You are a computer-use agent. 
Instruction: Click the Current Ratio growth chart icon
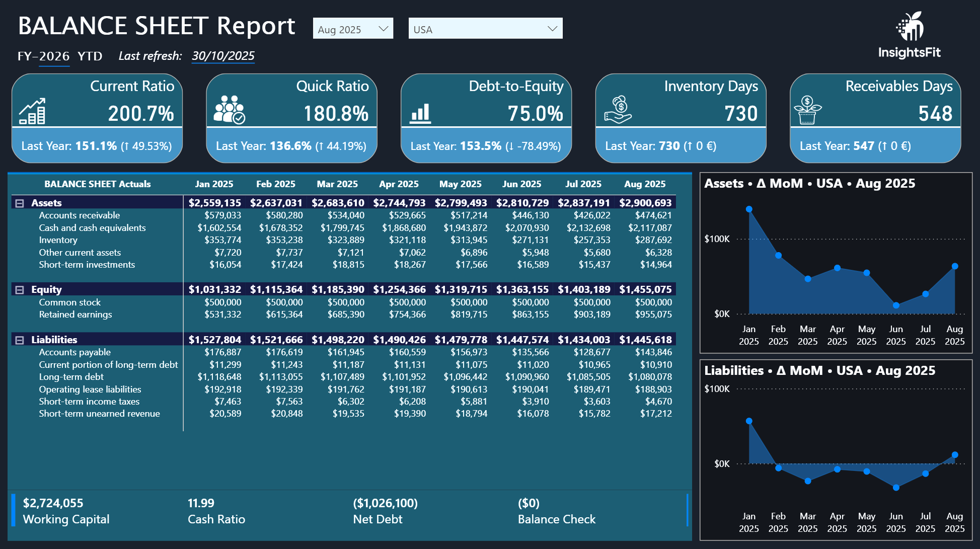[x=32, y=111]
